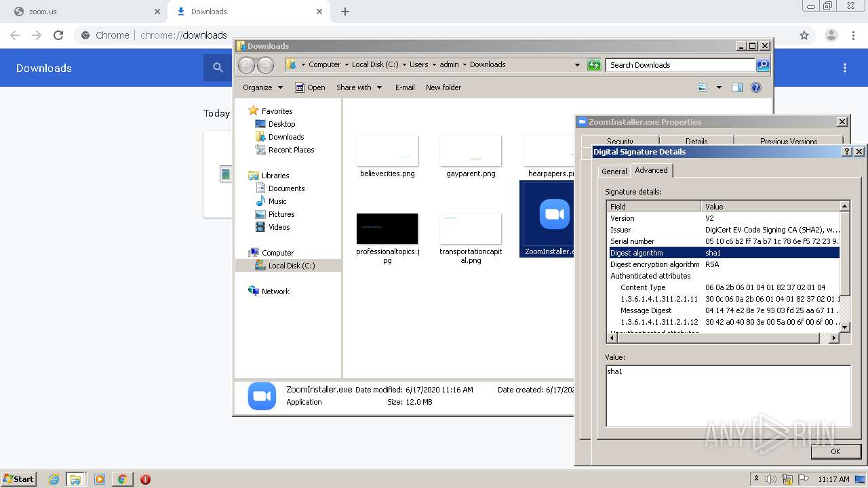Click signature list horizontal scroll right arrow
Viewport: 868px width, 488px height.
tap(834, 338)
